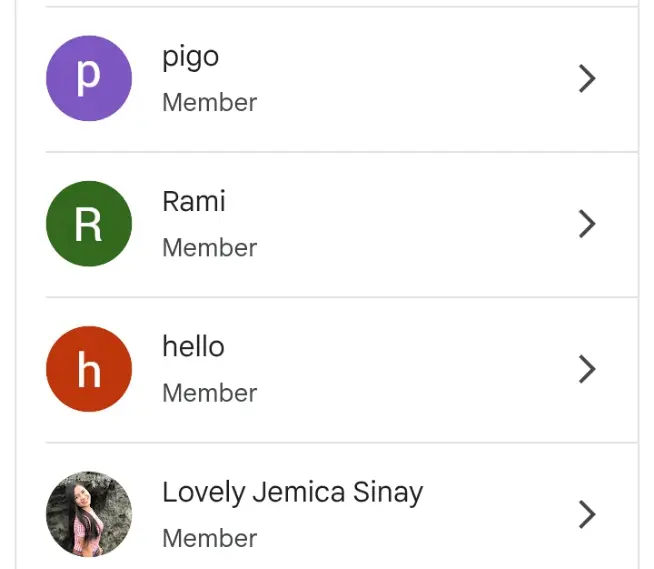
Task: Click the Member role label under Rami
Action: pos(209,248)
